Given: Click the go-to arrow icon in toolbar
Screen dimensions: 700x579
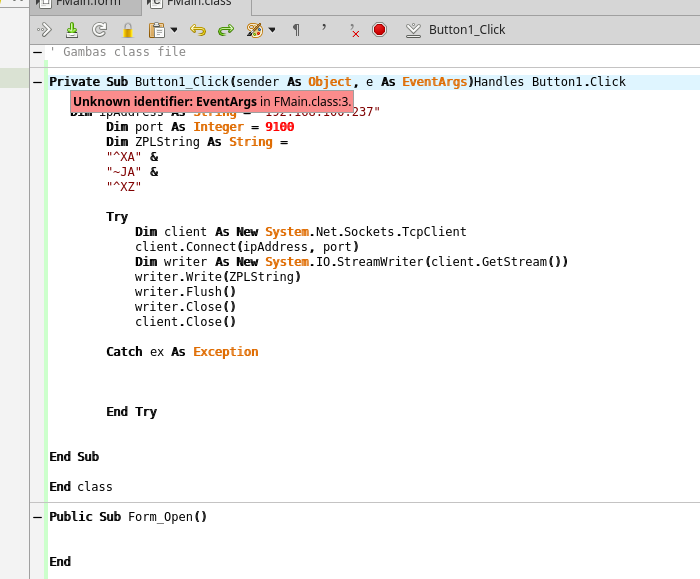Looking at the screenshot, I should click(x=43, y=30).
